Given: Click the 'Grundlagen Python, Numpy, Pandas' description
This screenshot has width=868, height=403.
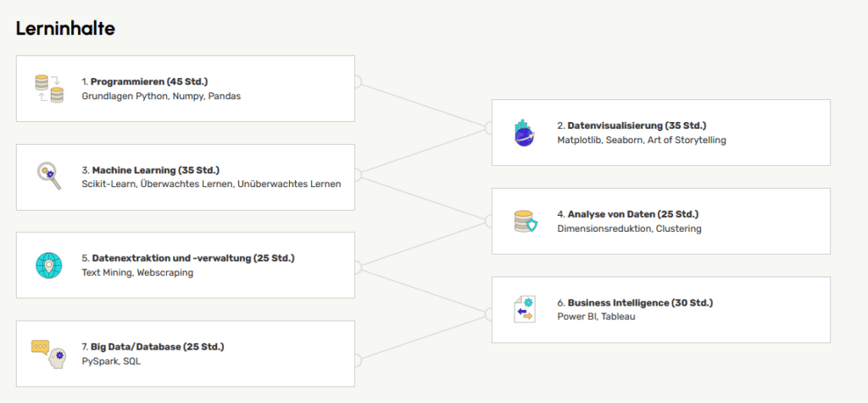Looking at the screenshot, I should pyautogui.click(x=161, y=97).
